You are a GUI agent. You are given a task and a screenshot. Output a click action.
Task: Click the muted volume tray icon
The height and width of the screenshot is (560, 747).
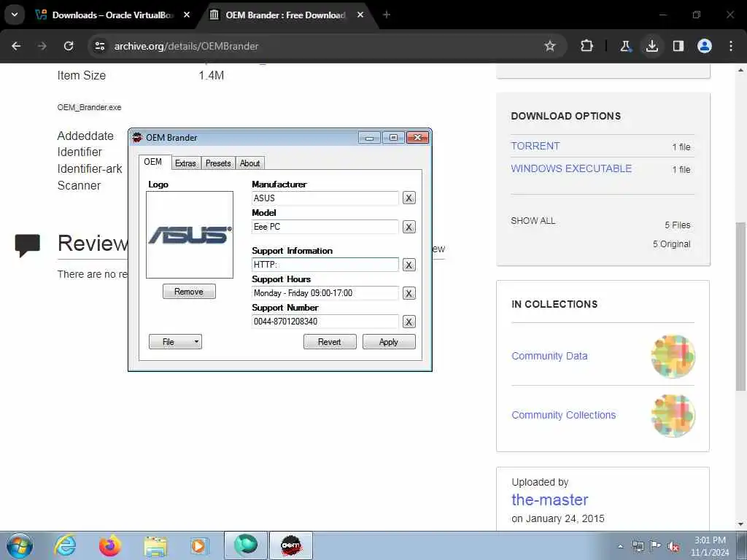click(x=673, y=546)
